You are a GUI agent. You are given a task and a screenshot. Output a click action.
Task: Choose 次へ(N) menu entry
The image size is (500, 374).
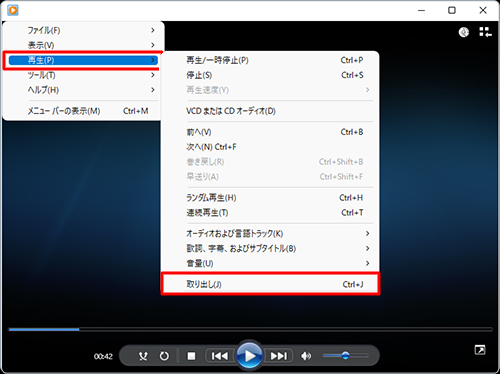[270, 147]
